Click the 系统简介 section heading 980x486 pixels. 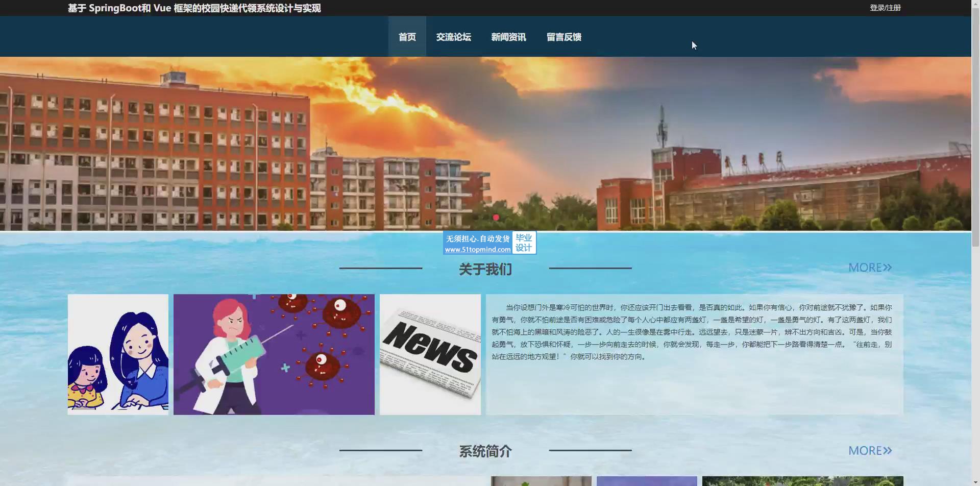tap(485, 451)
